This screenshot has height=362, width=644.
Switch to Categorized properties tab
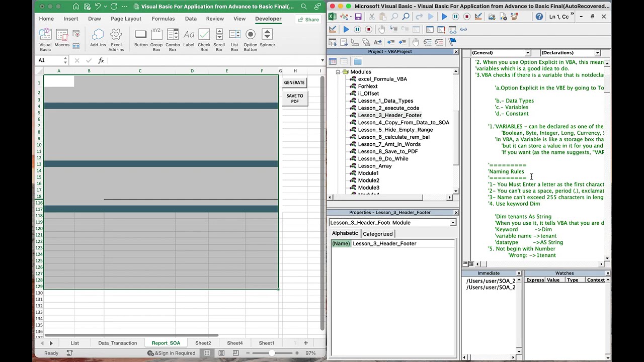pyautogui.click(x=378, y=234)
